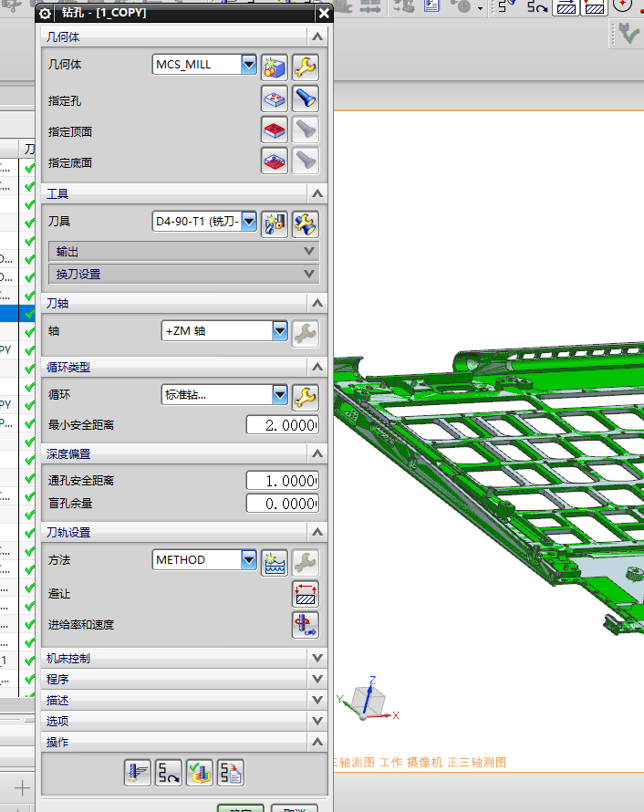Open the 标准钻 cycle dropdown

[x=280, y=395]
